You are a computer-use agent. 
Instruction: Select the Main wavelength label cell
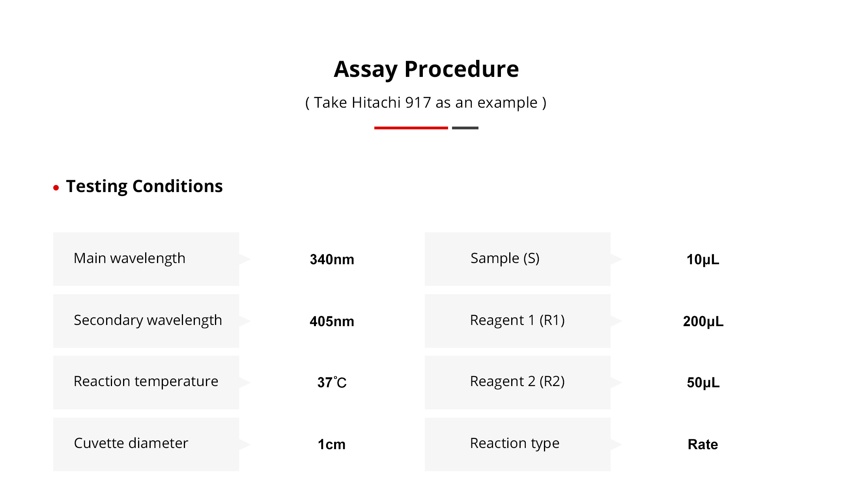[x=146, y=259]
